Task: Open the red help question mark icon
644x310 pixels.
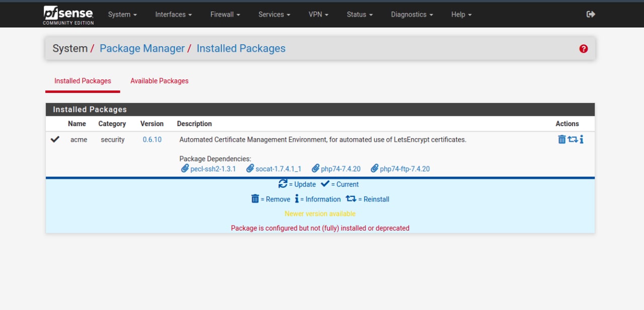Action: [x=584, y=49]
